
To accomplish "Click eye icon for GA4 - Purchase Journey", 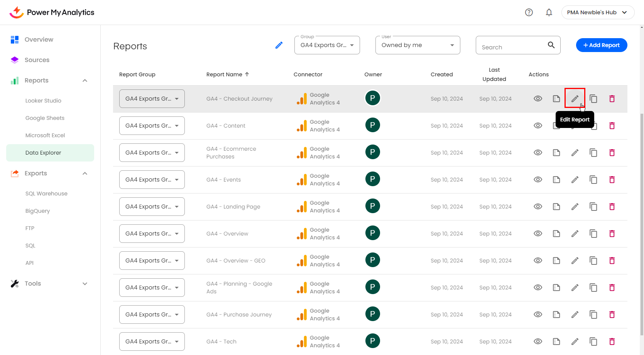I will tap(538, 315).
